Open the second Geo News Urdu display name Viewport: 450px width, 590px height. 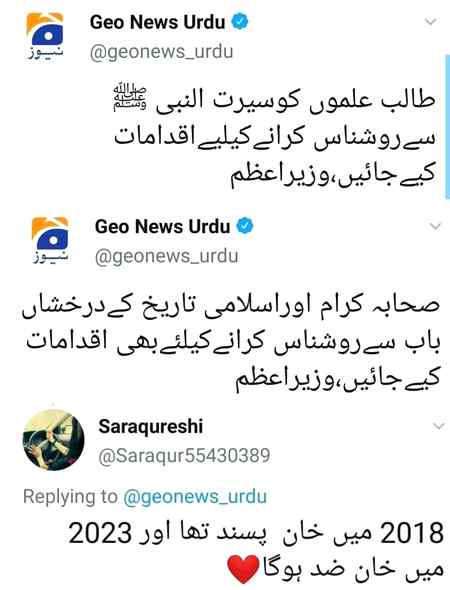pyautogui.click(x=163, y=227)
